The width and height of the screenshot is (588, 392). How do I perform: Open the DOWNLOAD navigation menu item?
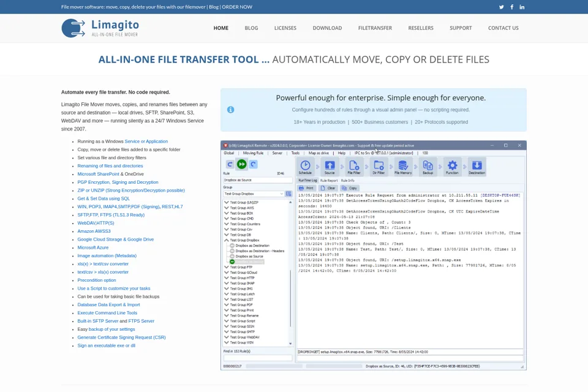click(x=327, y=28)
